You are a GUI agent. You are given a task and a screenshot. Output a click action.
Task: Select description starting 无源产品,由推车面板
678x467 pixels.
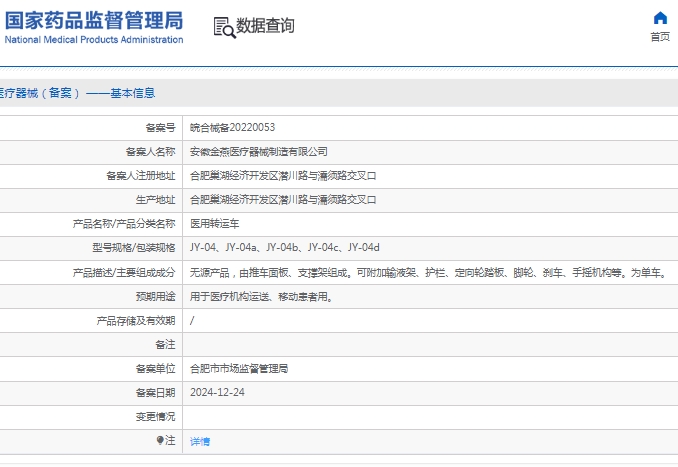[x=429, y=272]
